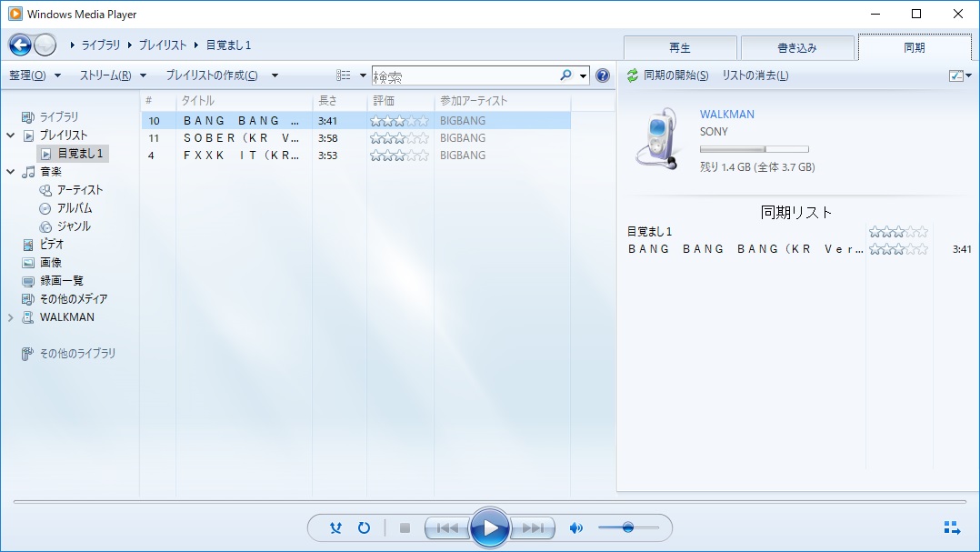Viewport: 980px width, 552px height.
Task: Click the search magnifier icon
Action: [565, 75]
